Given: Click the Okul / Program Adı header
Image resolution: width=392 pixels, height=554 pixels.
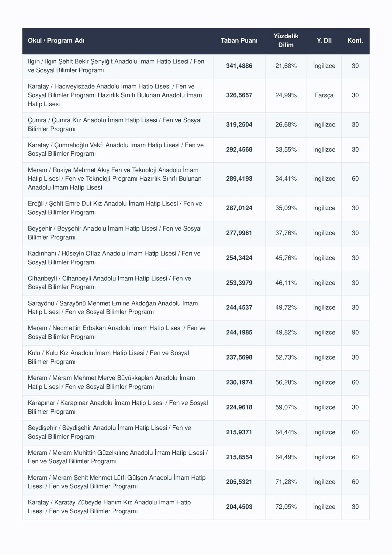Looking at the screenshot, I should point(56,40).
